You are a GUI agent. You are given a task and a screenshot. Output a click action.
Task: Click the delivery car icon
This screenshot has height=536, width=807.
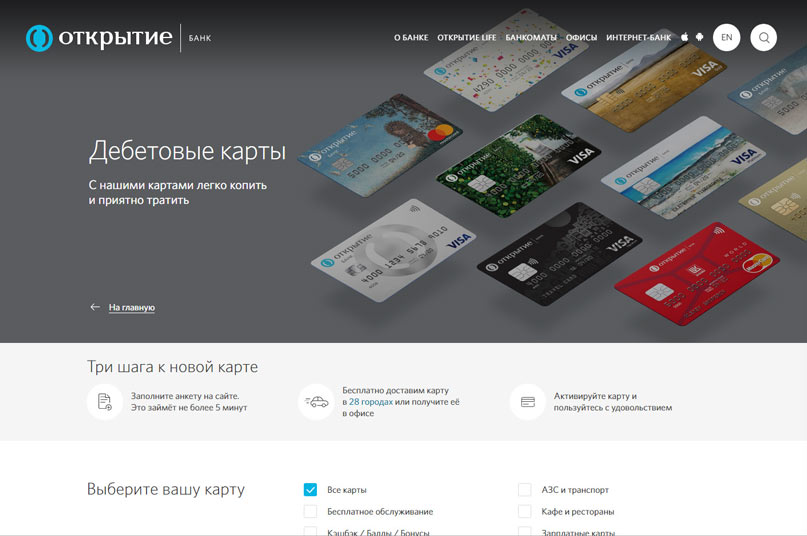pos(316,402)
